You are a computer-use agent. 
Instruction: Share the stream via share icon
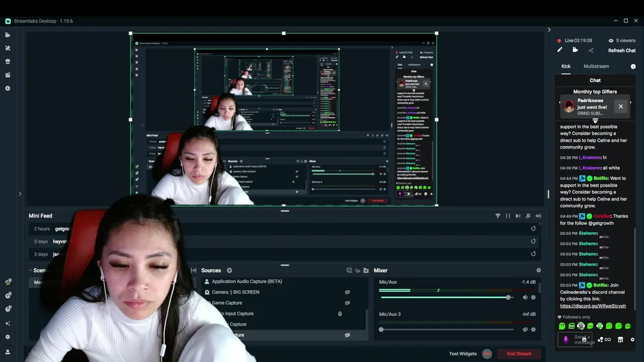click(x=591, y=50)
